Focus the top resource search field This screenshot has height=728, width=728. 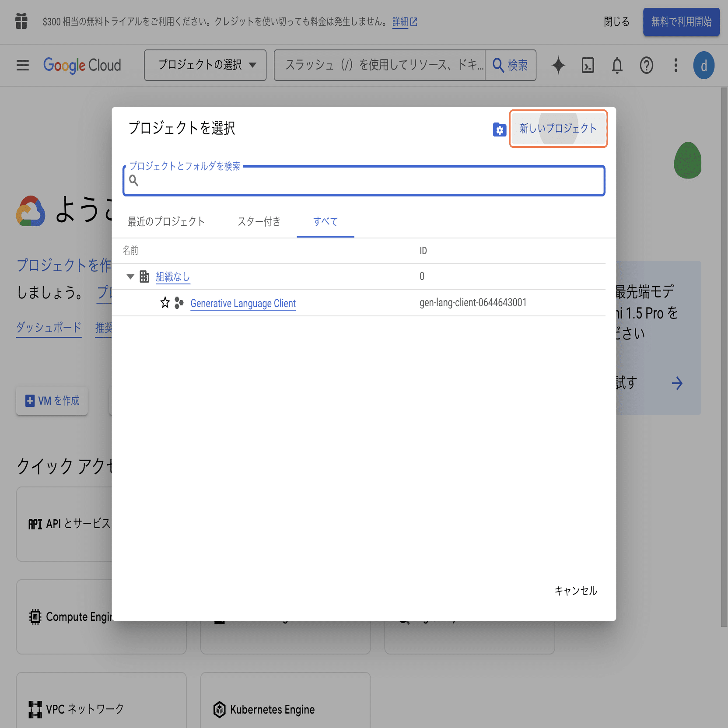[380, 65]
